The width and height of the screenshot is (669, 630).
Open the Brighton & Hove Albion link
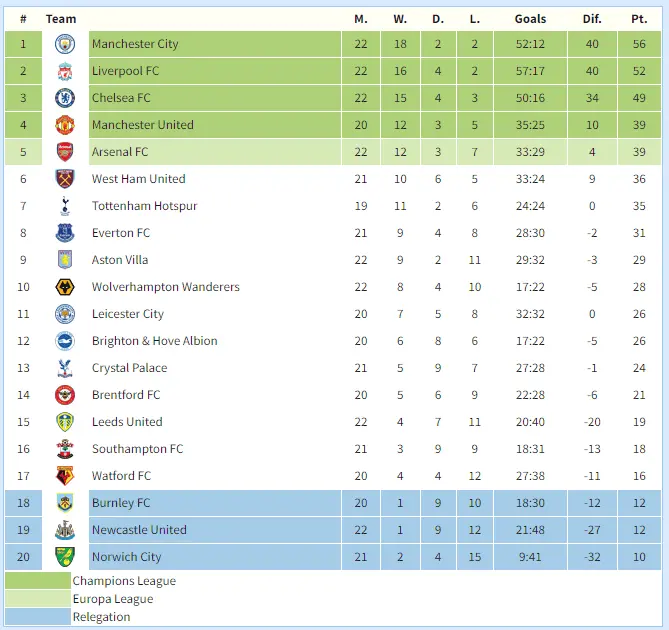(x=154, y=341)
